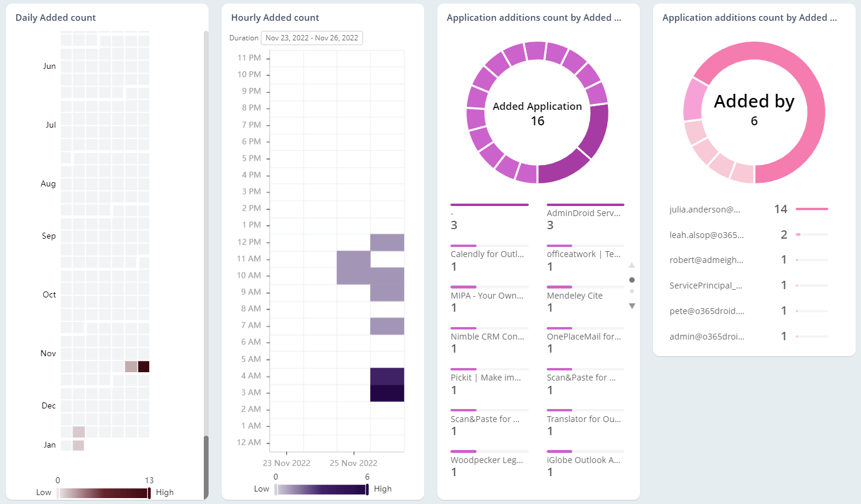Select the first pagination dot in applications card

(x=632, y=280)
